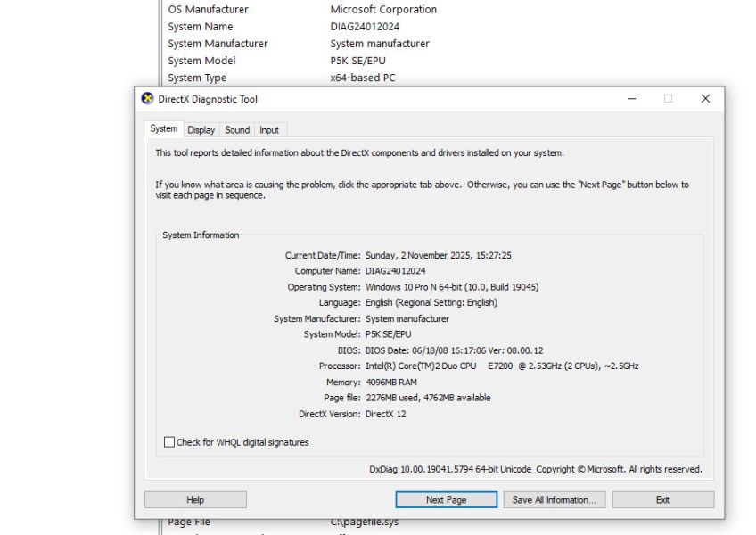Click the BIOS date information line
Screen dimensions: 756x535
419,349
